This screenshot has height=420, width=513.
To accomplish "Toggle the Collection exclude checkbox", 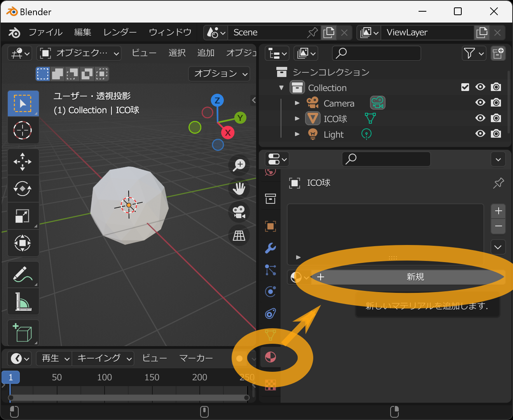I will [465, 87].
